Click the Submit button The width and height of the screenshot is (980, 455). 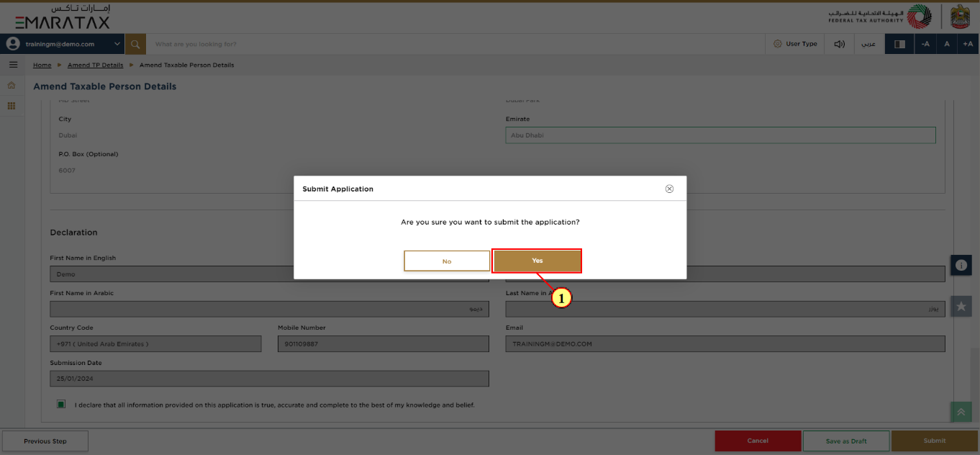pos(935,441)
